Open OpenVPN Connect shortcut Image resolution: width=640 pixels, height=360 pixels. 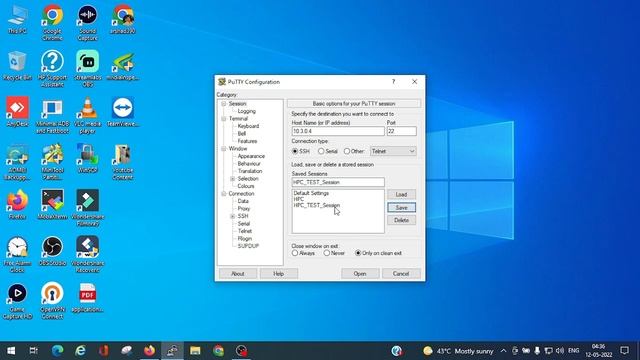(x=52, y=301)
